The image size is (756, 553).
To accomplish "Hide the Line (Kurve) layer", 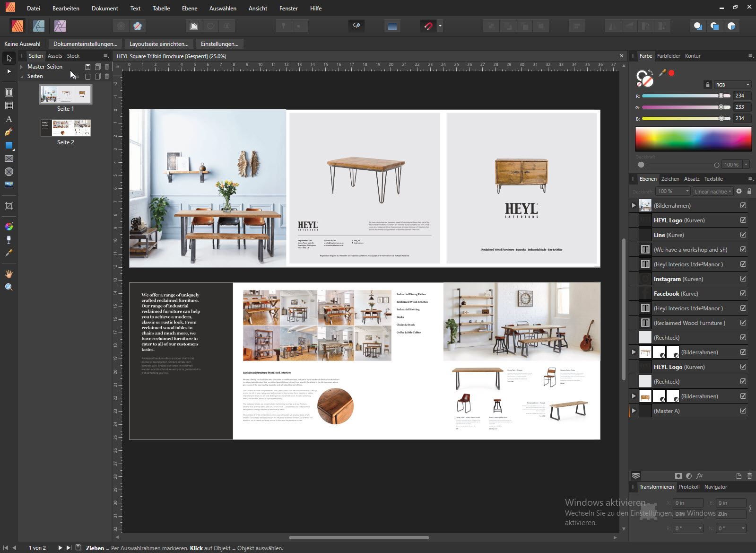I will click(743, 235).
